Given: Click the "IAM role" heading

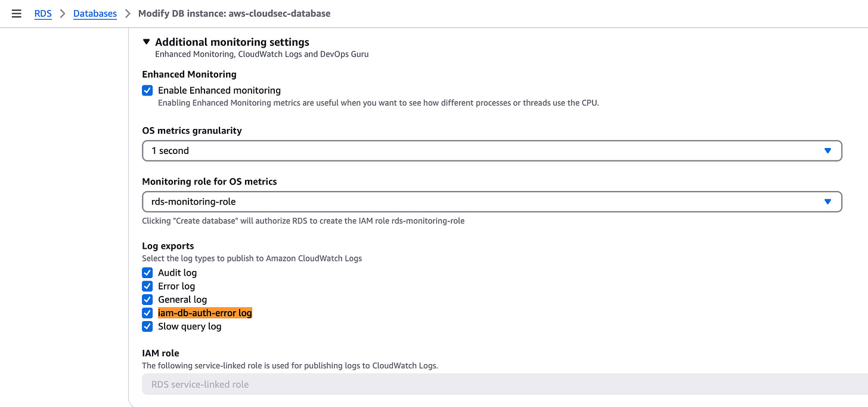Looking at the screenshot, I should 160,353.
